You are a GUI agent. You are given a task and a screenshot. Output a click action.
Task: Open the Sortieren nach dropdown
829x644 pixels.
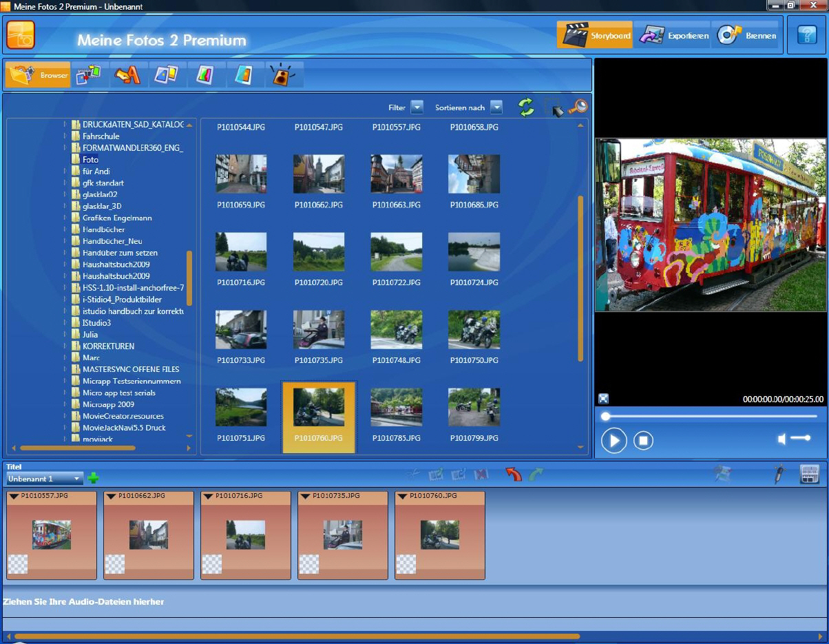pyautogui.click(x=496, y=107)
